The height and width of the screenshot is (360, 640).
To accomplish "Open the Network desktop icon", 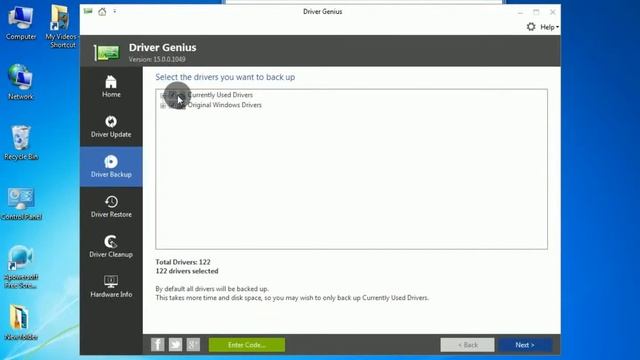I will (20, 82).
